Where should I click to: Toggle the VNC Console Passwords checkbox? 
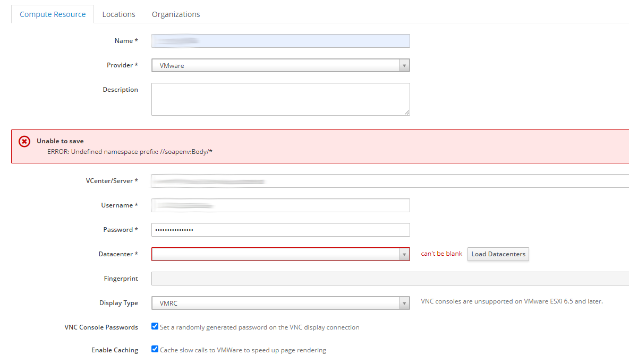pos(155,326)
